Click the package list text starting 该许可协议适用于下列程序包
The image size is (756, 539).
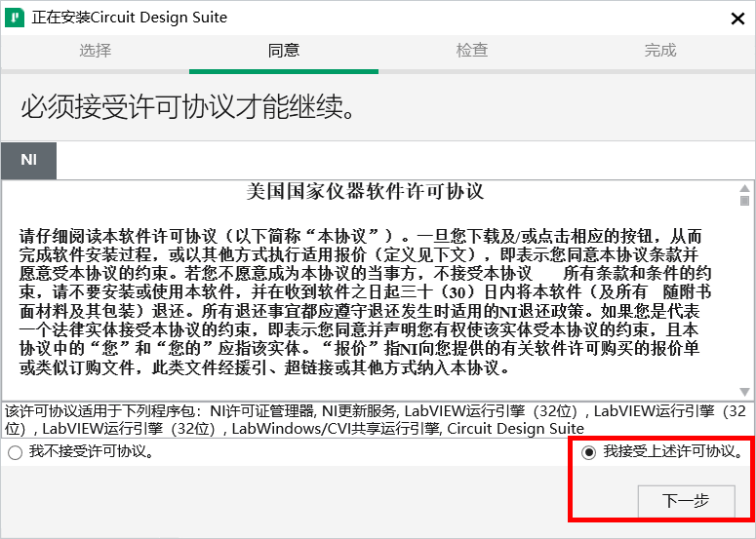[x=376, y=419]
